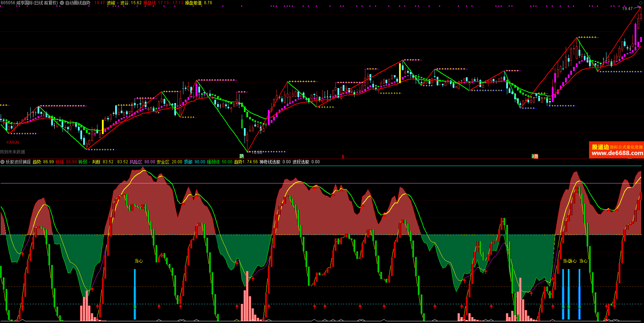The height and width of the screenshot is (323, 644).
Task: Click the red S signal marker
Action: point(343,157)
